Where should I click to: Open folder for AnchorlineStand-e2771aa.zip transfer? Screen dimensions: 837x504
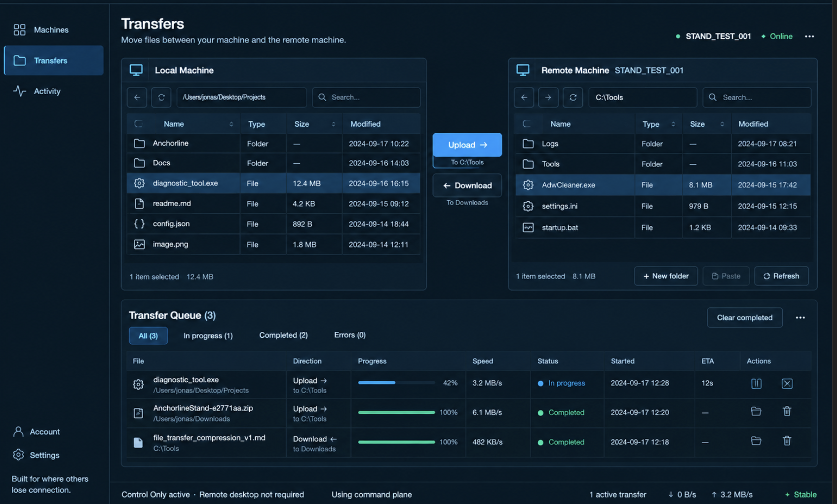[x=756, y=411]
